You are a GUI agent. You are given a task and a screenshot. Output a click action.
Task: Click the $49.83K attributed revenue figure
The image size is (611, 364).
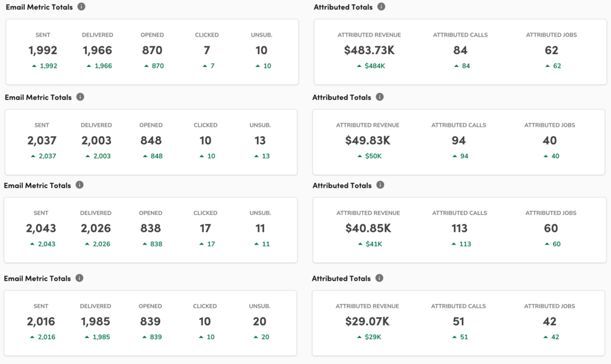pos(368,141)
